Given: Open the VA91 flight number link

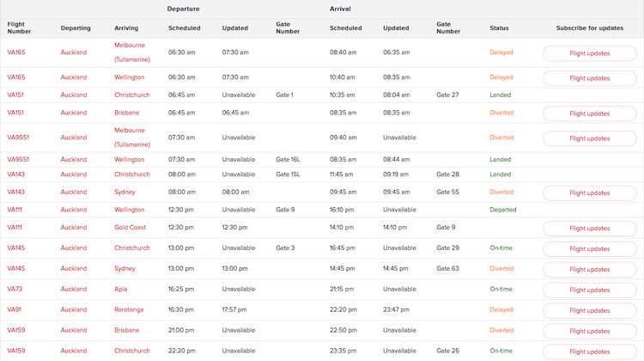Looking at the screenshot, I should click(x=14, y=309).
